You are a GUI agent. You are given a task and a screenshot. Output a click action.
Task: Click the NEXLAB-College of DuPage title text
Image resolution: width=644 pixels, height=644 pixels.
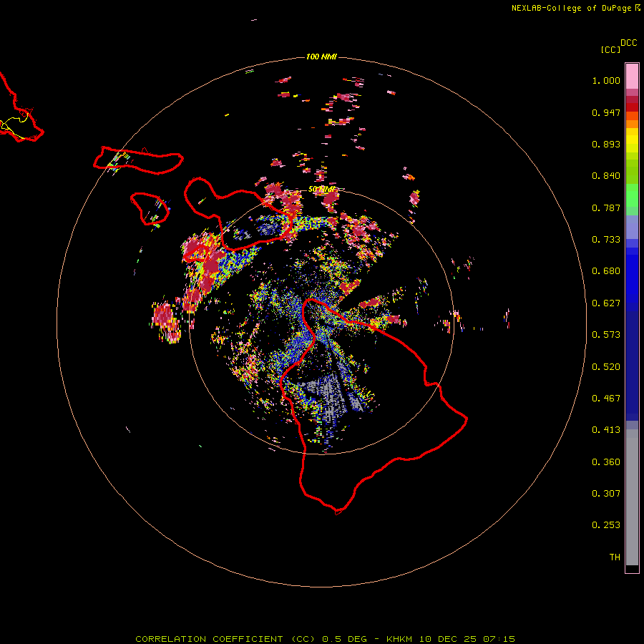(572, 8)
